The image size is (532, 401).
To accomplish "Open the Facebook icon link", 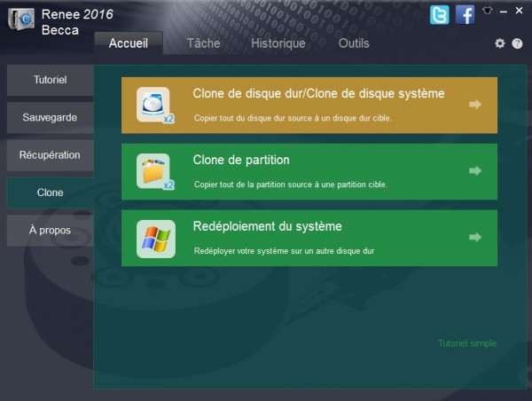I will (x=465, y=15).
